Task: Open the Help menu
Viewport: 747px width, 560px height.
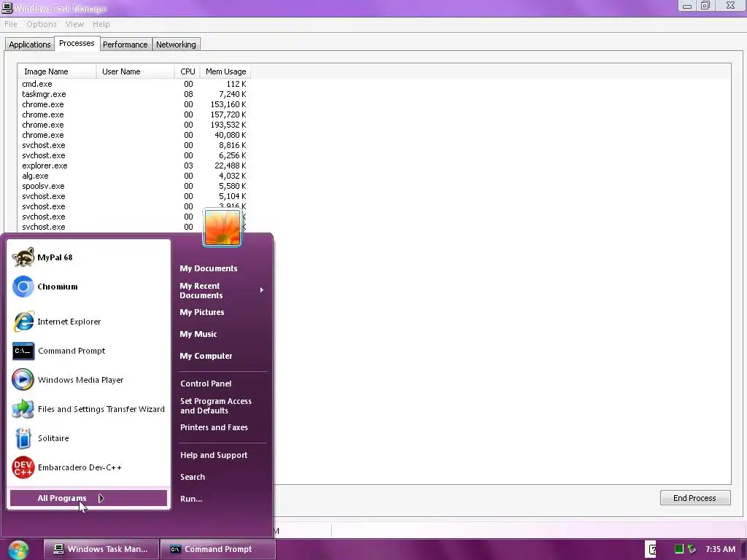Action: pos(101,24)
